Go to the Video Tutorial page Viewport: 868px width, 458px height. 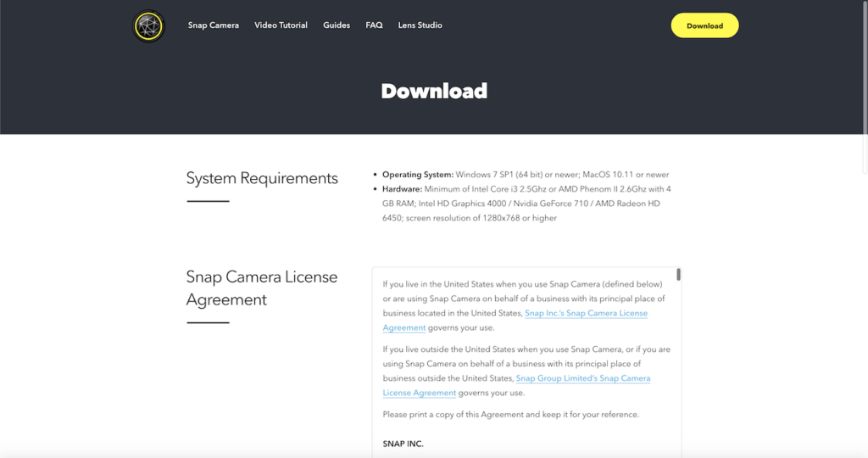[281, 25]
